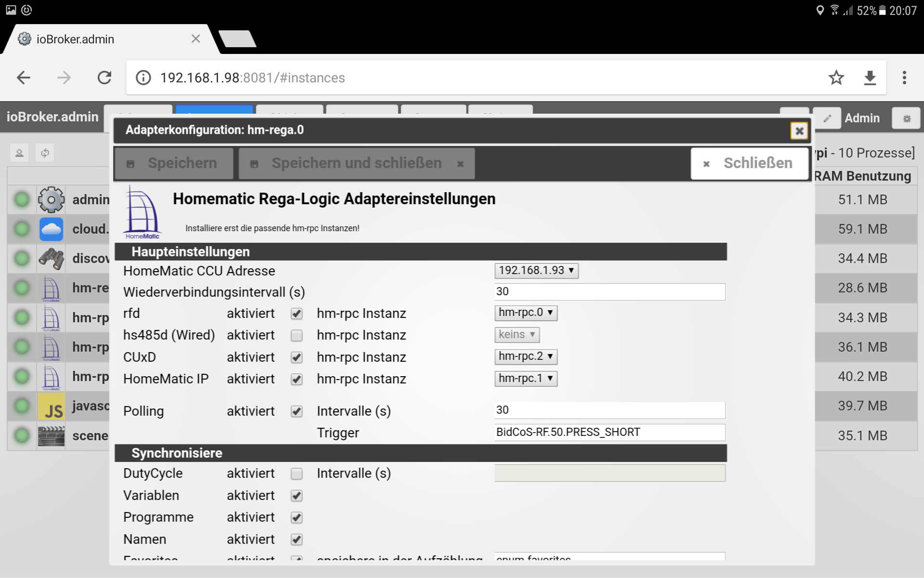Screen dimensions: 924x578
Task: Click the admin adapter gear icon
Action: pyautogui.click(x=51, y=199)
